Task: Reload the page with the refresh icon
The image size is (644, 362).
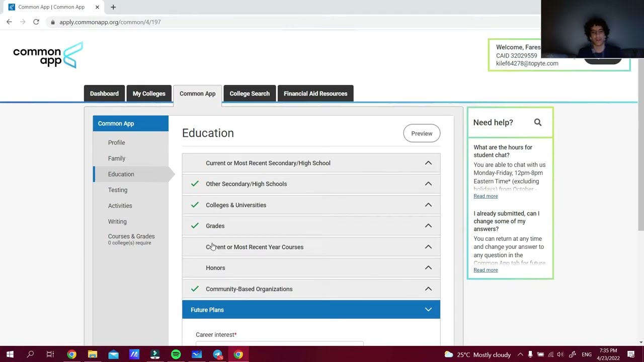Action: point(36,22)
